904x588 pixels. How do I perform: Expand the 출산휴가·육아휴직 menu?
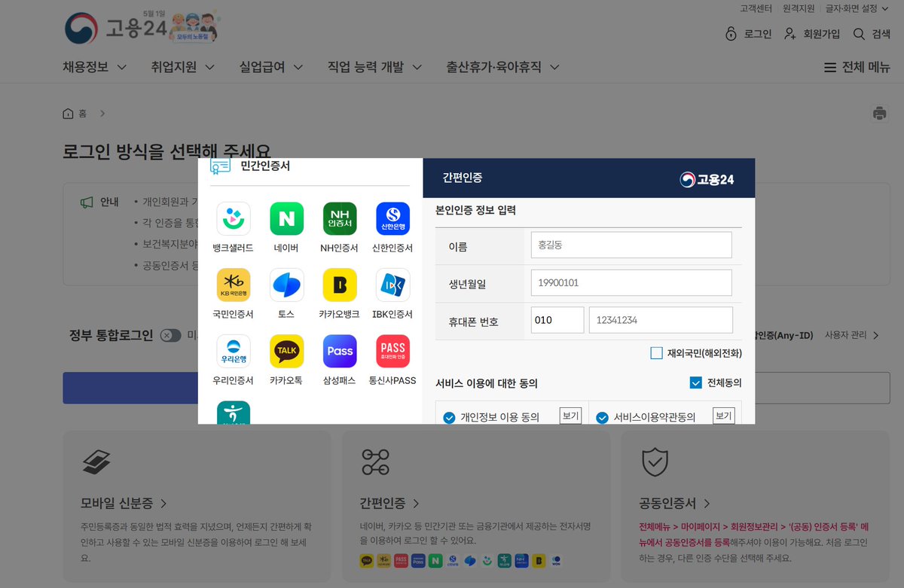pos(502,67)
